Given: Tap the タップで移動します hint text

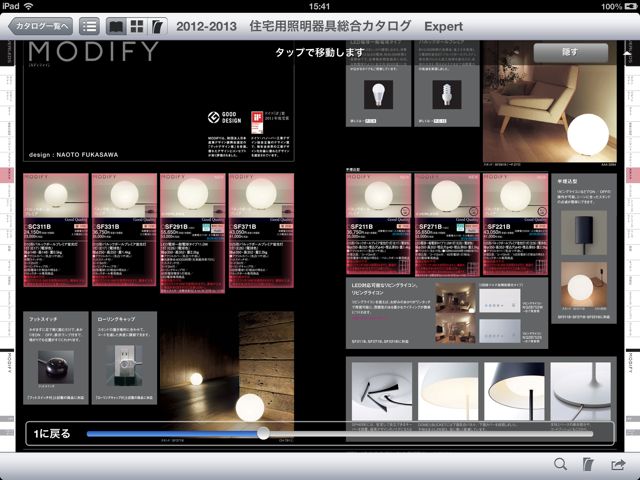Looking at the screenshot, I should tap(319, 53).
